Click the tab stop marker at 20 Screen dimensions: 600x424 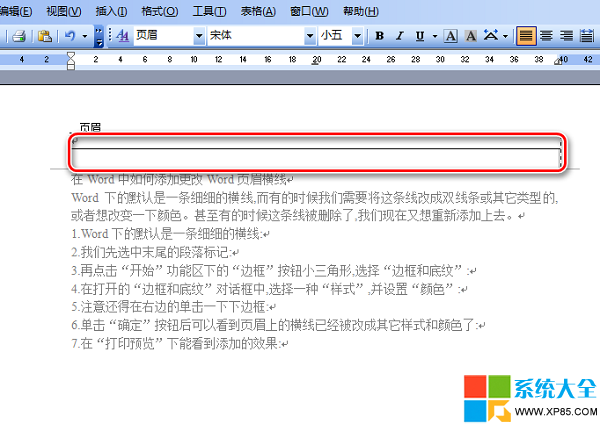click(315, 64)
